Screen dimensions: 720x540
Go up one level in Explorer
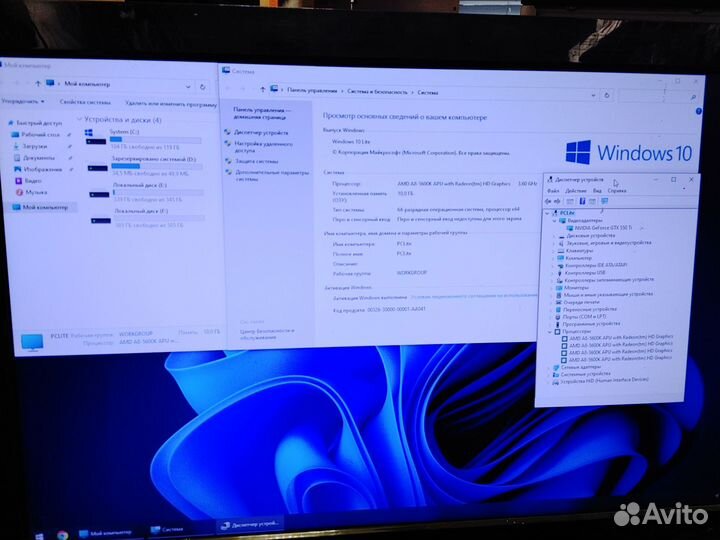point(36,84)
